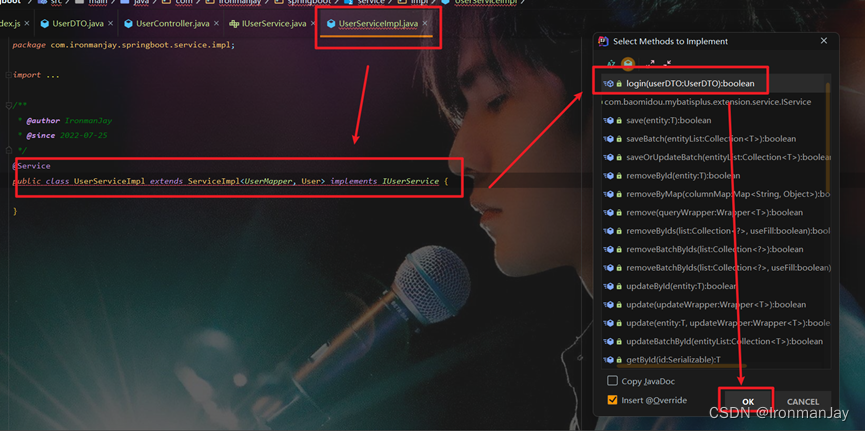
Task: Close the UserController.java editor tab
Action: pyautogui.click(x=216, y=24)
